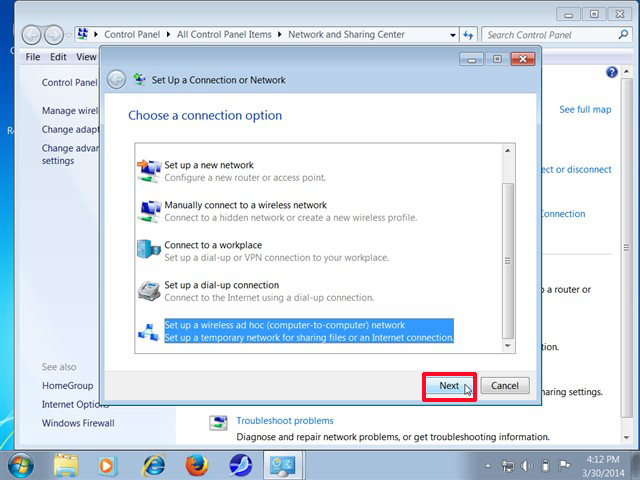Click the battery power tray icon

545,466
